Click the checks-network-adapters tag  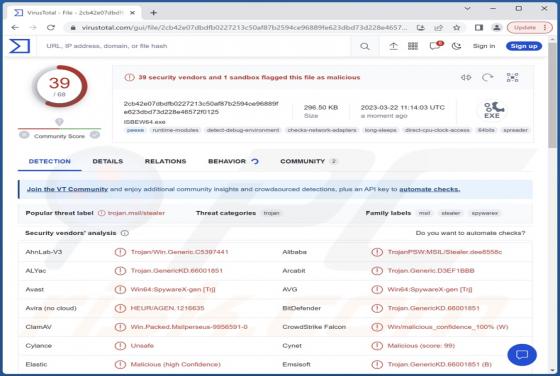[x=322, y=130]
